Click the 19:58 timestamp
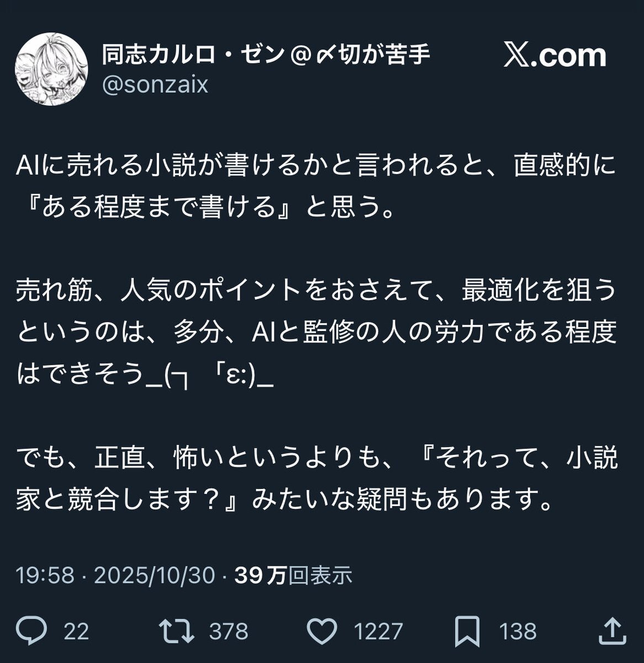This screenshot has height=663, width=644. point(45,576)
